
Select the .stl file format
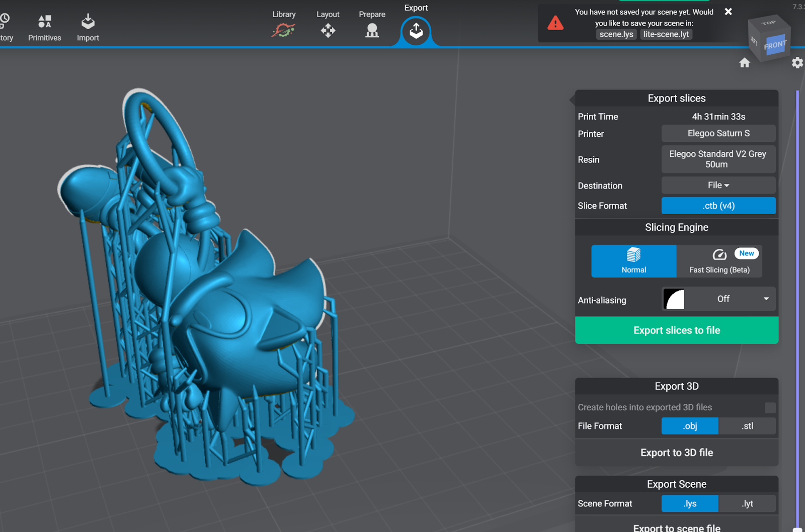point(748,426)
